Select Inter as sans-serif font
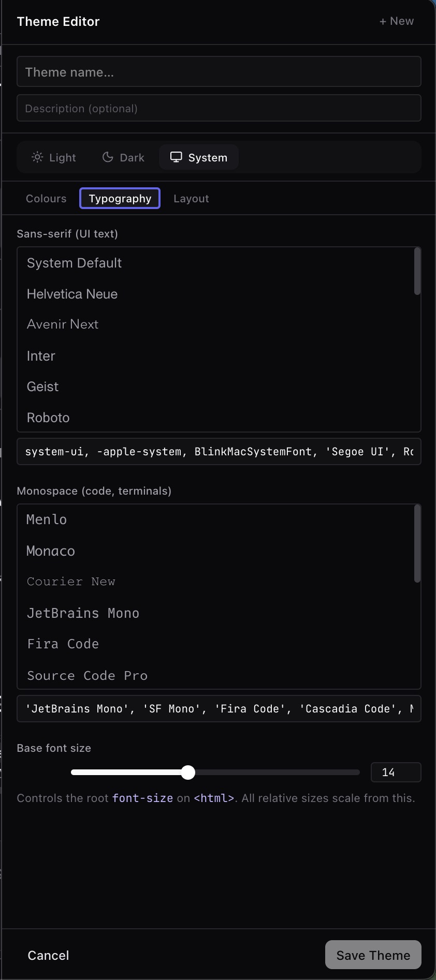Viewport: 436px width, 980px height. pyautogui.click(x=40, y=355)
